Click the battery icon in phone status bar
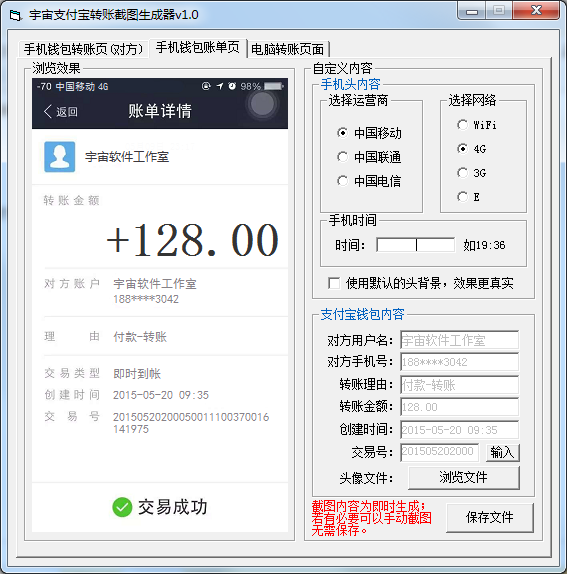Viewport: 567px width, 574px height. coord(274,86)
